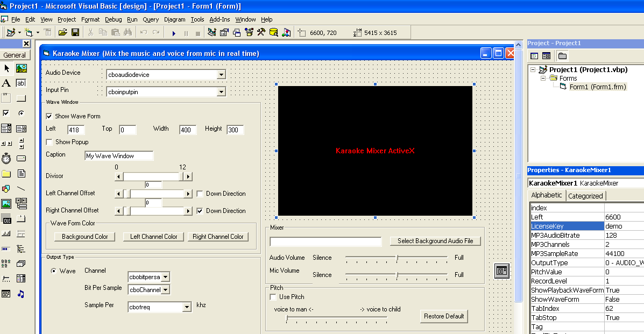Select the Label tool in toolbox
The height and width of the screenshot is (334, 644).
(x=6, y=83)
